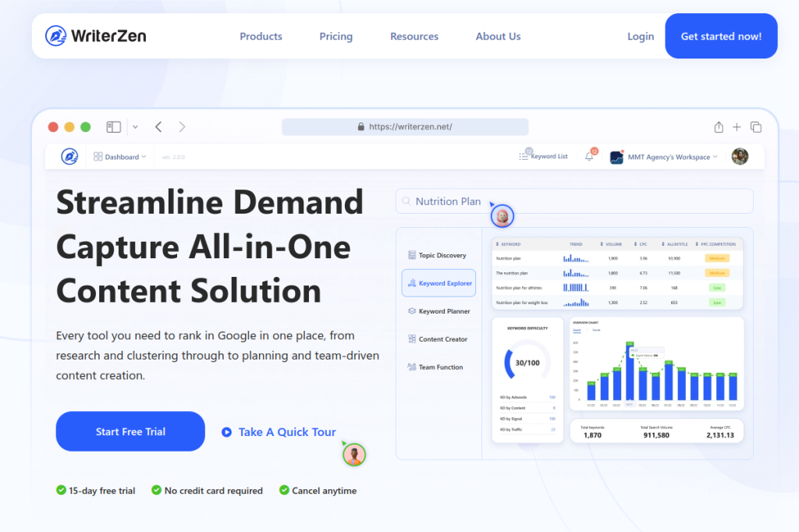Open the Resources menu

(x=414, y=36)
